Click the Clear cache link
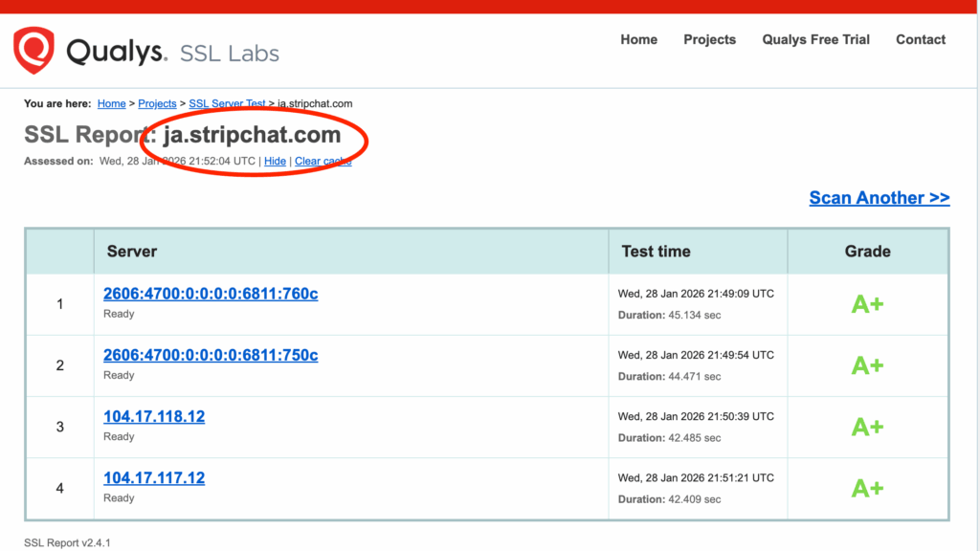 tap(323, 161)
